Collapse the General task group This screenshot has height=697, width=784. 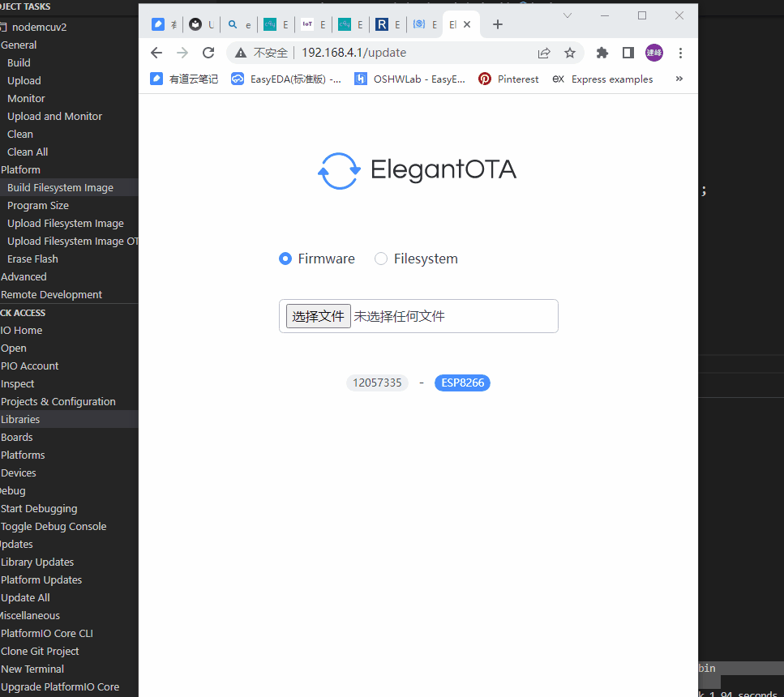click(x=19, y=45)
